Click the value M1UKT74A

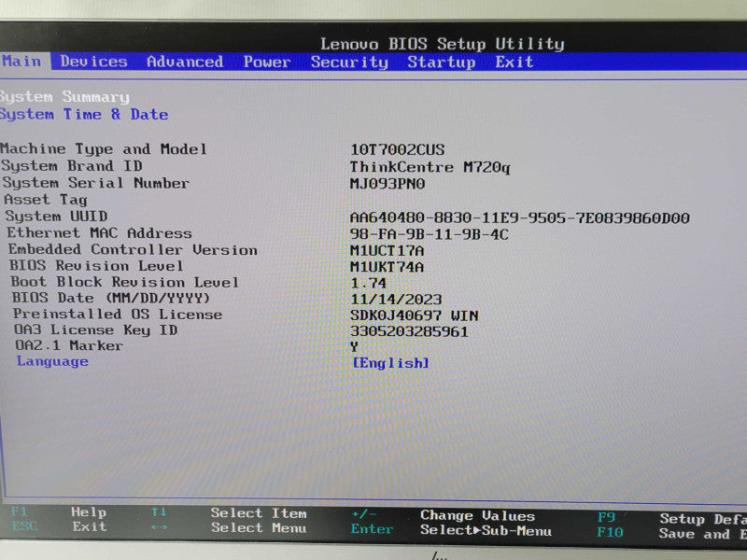point(387,267)
